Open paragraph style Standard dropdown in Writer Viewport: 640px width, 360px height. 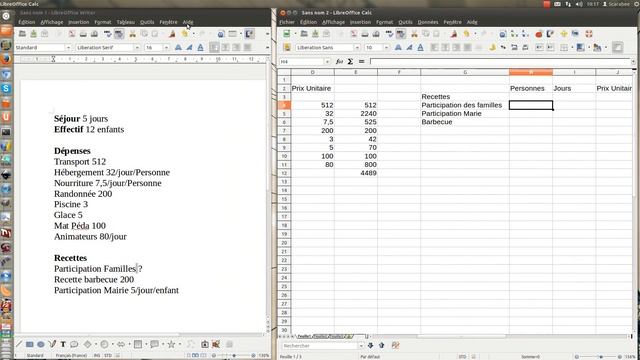[x=68, y=48]
